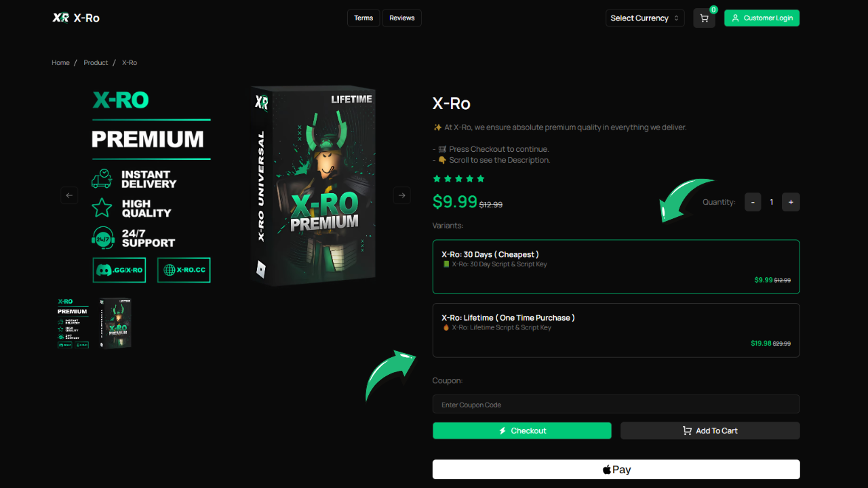868x488 pixels.
Task: Go to Product breadcrumb link
Action: [x=96, y=62]
